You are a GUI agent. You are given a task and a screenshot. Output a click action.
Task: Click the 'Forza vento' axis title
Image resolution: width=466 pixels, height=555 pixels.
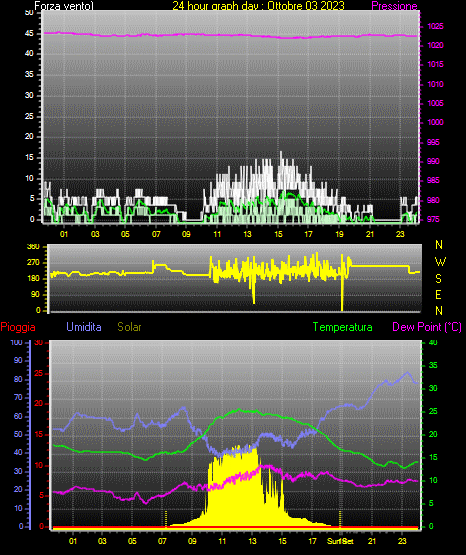point(64,6)
